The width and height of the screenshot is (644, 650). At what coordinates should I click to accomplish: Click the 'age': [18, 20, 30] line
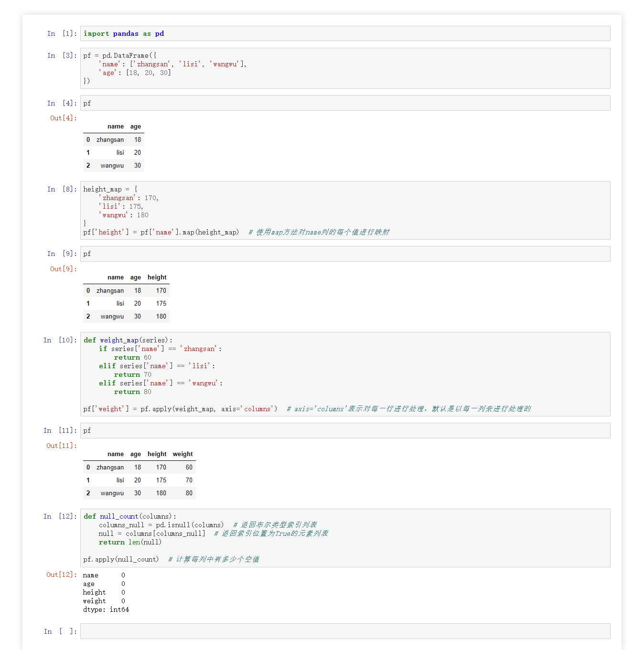(x=135, y=73)
